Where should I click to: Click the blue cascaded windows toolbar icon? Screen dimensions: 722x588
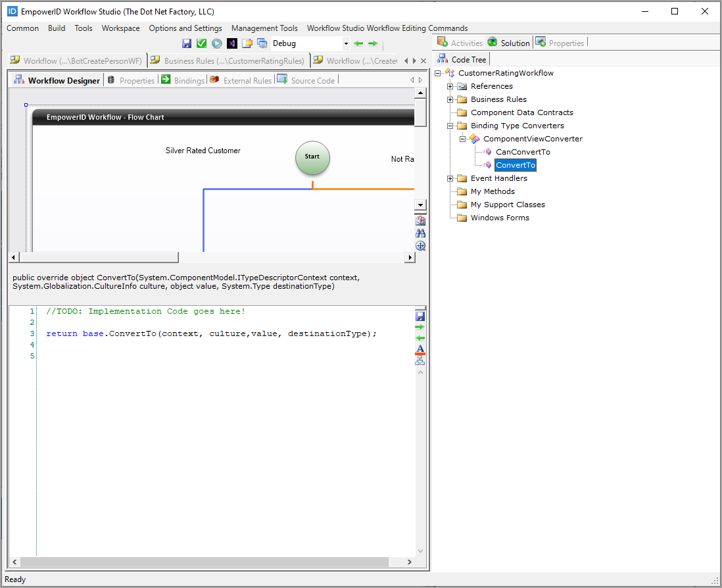[x=262, y=44]
